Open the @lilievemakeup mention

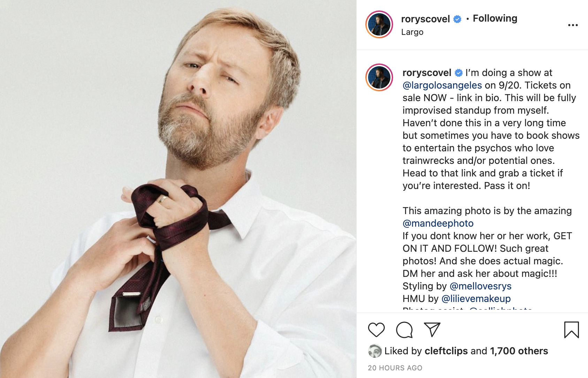tap(476, 298)
